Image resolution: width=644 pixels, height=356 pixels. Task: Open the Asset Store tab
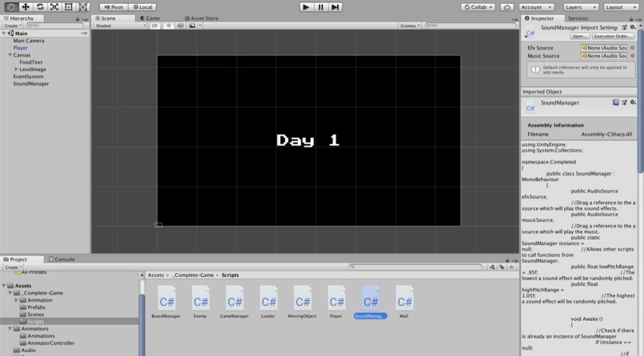tap(201, 18)
